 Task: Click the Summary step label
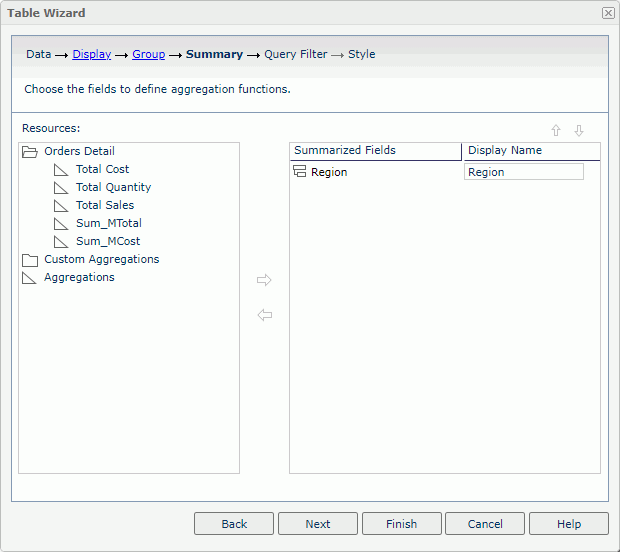tap(214, 54)
